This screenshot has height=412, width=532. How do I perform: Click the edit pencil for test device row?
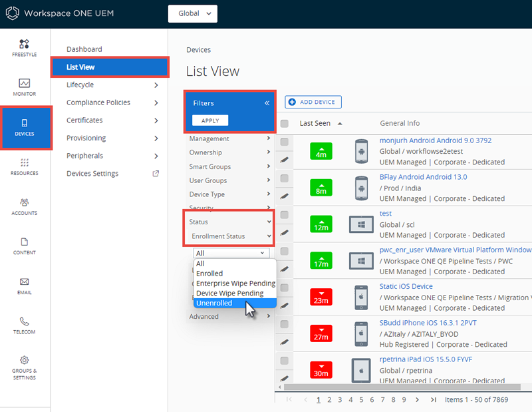285,233
